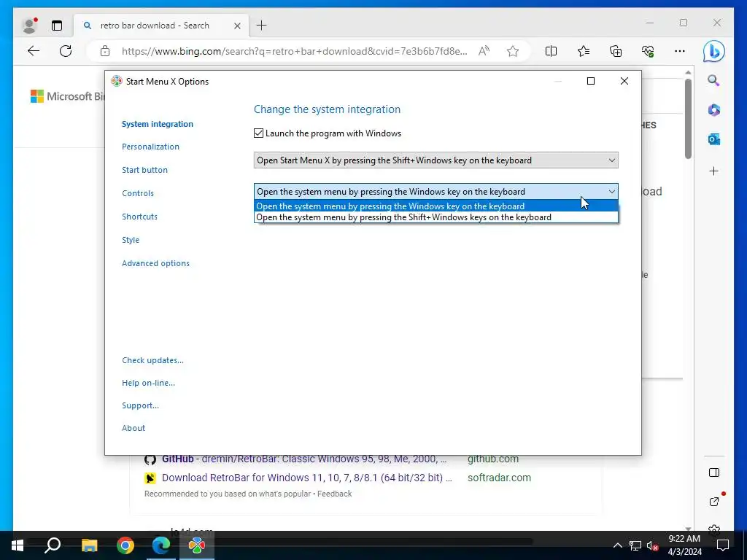Image resolution: width=747 pixels, height=560 pixels.
Task: Refresh the Bing search page
Action: (66, 51)
